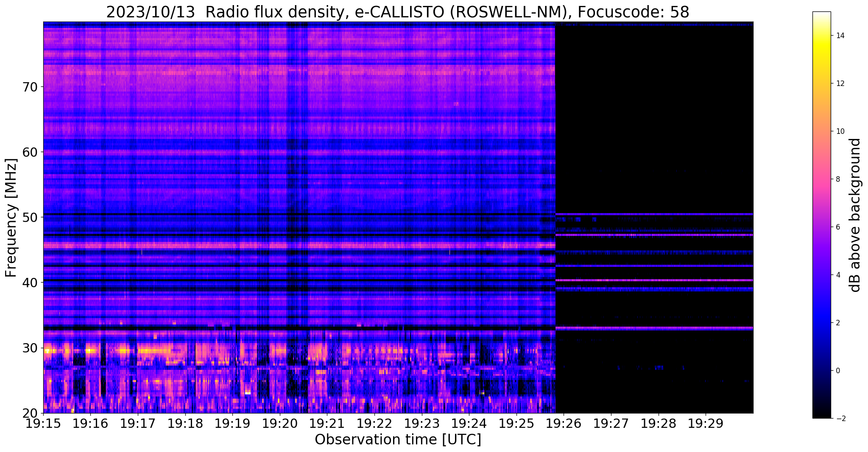Click the colorbar tick value 4
Screen dimensions: 868x452
[837, 275]
